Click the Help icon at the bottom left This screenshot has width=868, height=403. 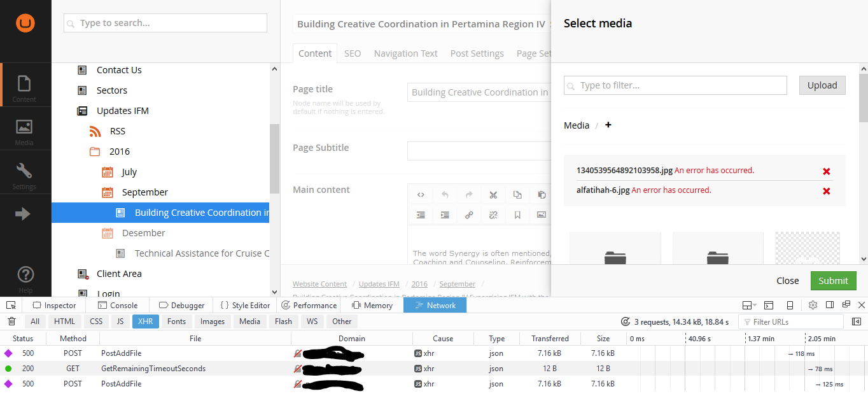point(25,275)
